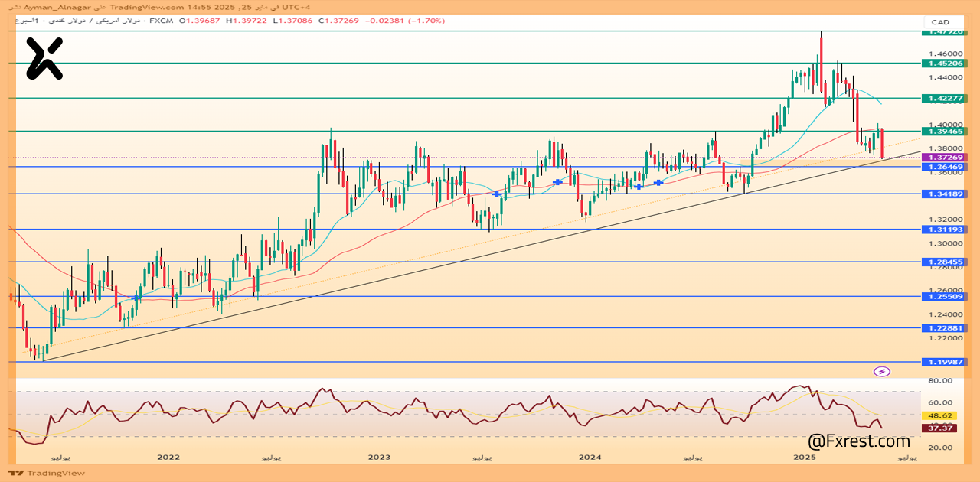Click the 20.00 RSI scale value
Image resolution: width=980 pixels, height=482 pixels.
tap(939, 448)
